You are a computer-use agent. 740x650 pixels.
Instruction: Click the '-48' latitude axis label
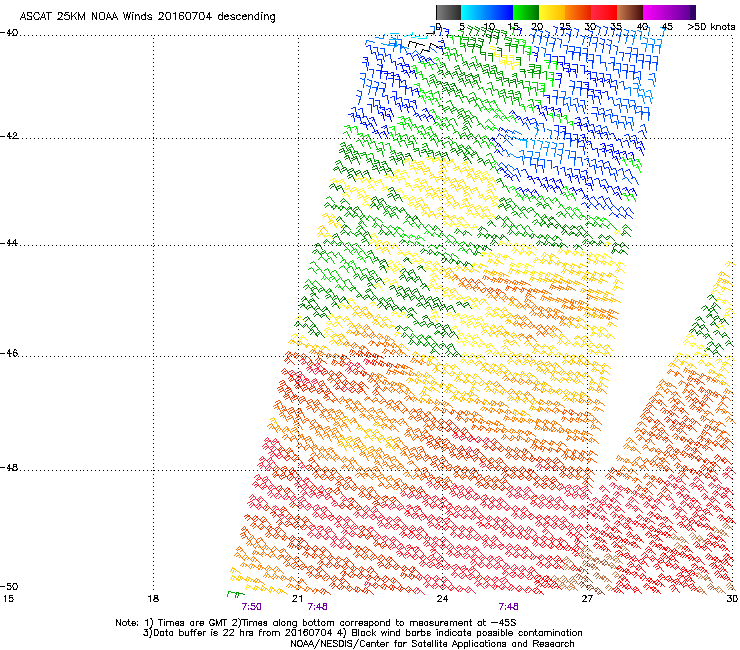point(9,467)
